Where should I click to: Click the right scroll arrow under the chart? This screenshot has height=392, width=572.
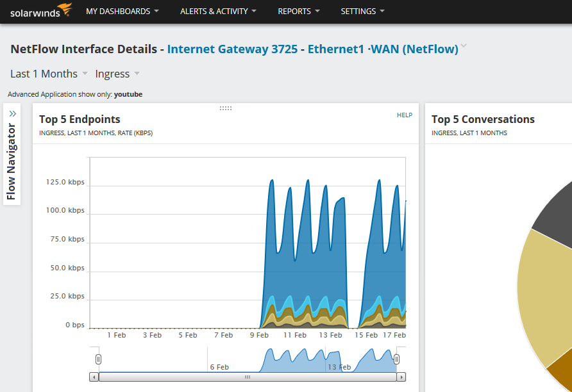(401, 377)
